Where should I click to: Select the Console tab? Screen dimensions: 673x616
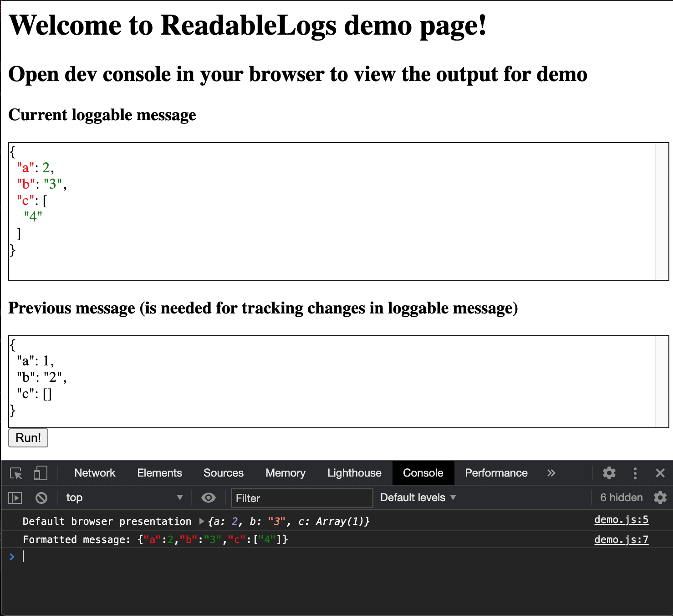coord(423,473)
